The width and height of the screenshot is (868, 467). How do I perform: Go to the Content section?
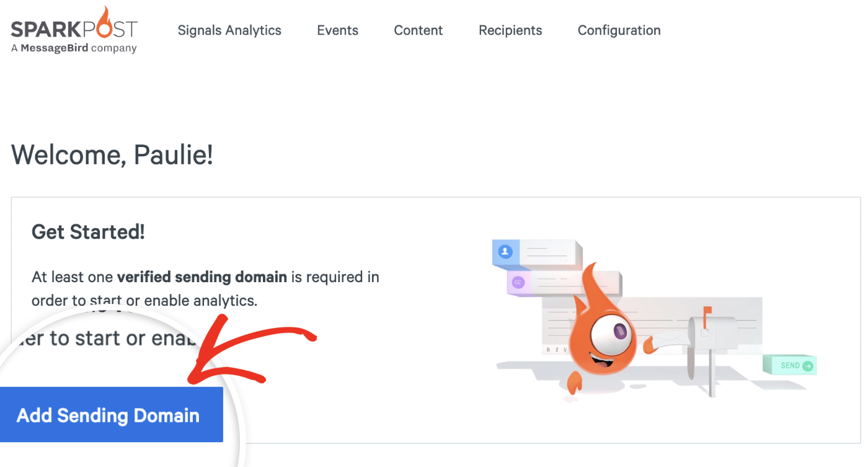click(x=418, y=30)
